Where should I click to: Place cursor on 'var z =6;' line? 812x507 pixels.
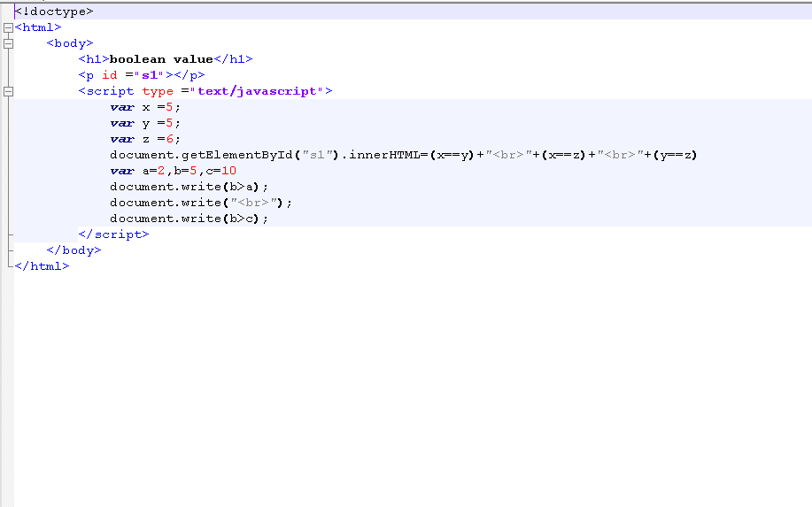coord(144,139)
